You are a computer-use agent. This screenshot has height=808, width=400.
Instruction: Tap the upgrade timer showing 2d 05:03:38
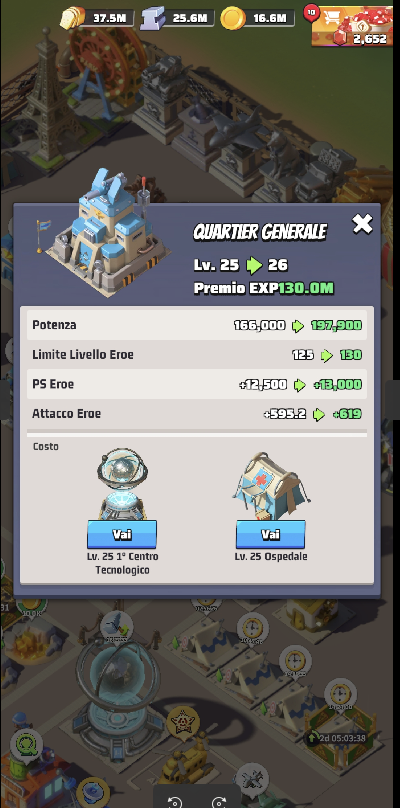[337, 738]
